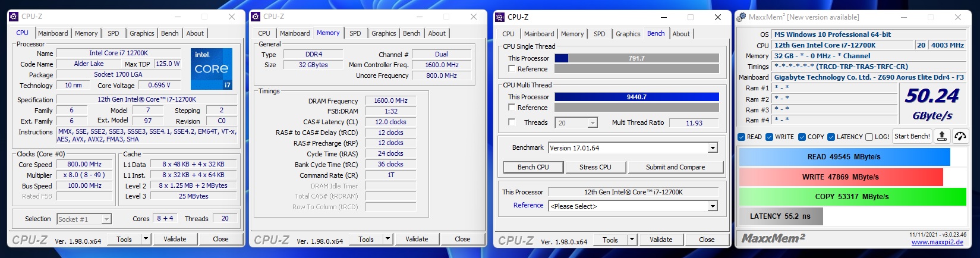
Task: Open Tools dropdown arrow in CPU tab window
Action: pyautogui.click(x=146, y=239)
